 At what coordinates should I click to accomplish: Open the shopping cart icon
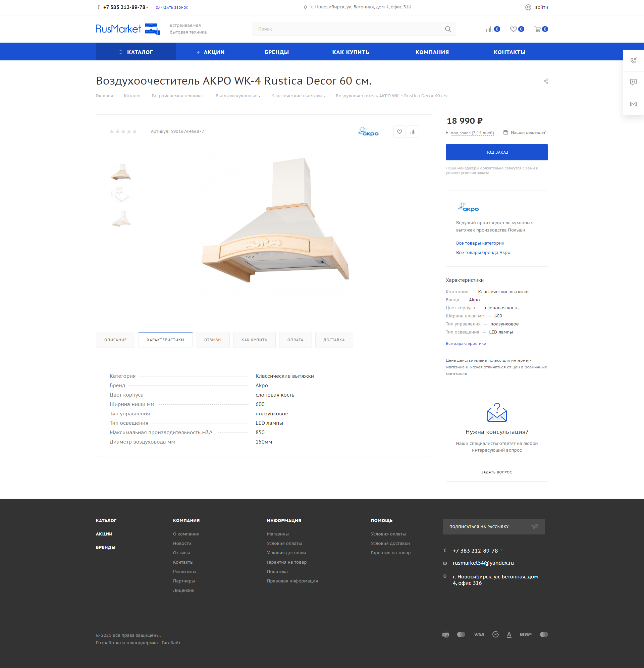(537, 29)
